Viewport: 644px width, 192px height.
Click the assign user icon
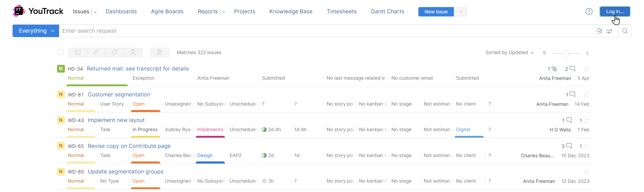tap(133, 52)
